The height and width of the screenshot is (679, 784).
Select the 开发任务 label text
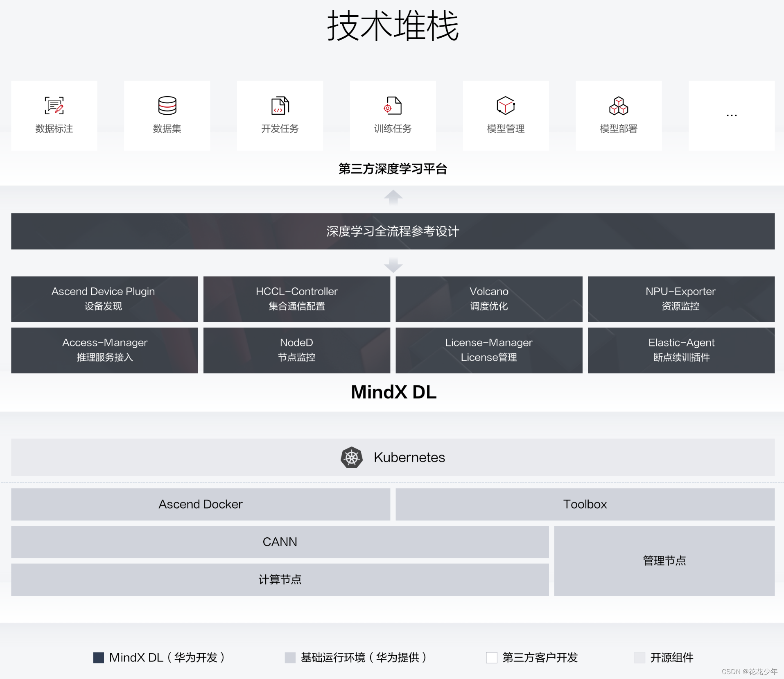[x=280, y=129]
